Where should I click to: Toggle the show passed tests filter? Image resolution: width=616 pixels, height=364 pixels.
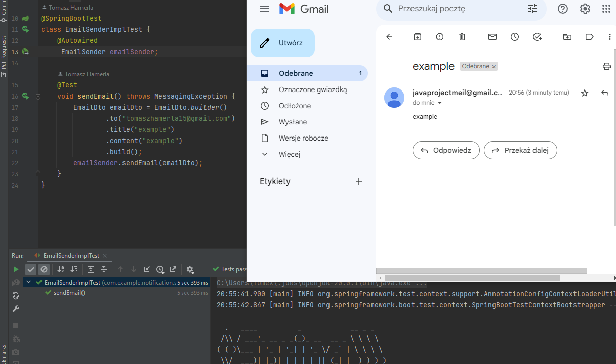31,269
